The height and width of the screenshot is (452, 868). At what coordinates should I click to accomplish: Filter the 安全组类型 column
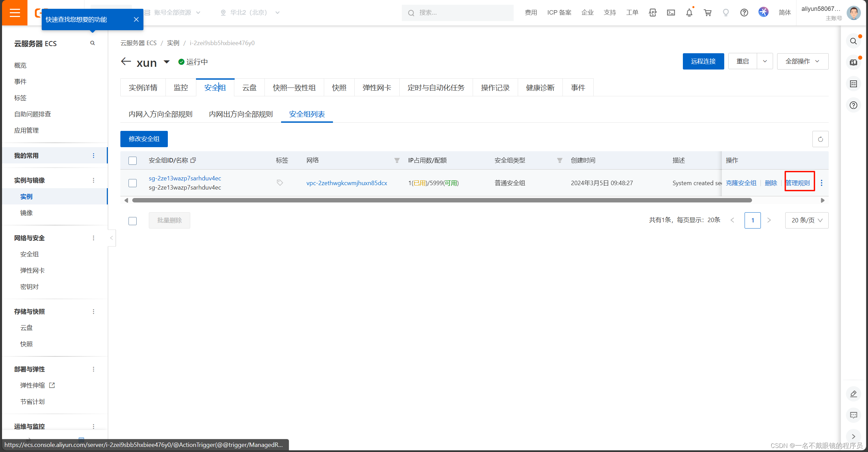pyautogui.click(x=559, y=160)
